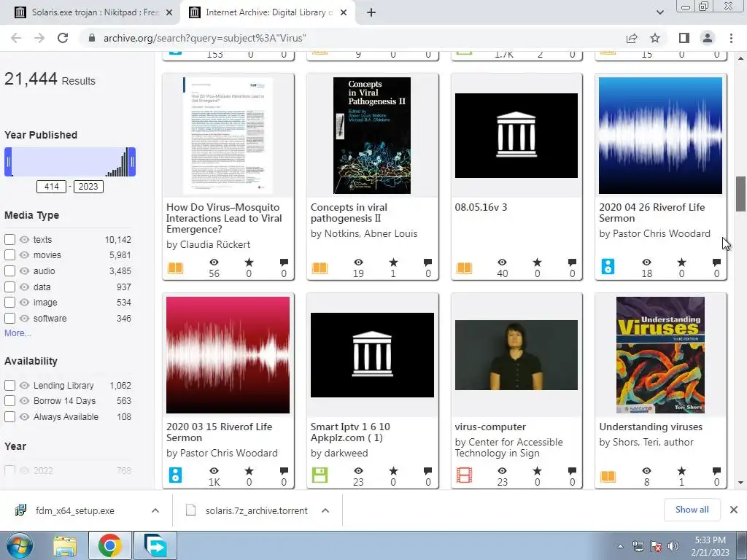Click texts icon on 08.05.16v 3 card
This screenshot has width=747, height=560.
(x=464, y=268)
